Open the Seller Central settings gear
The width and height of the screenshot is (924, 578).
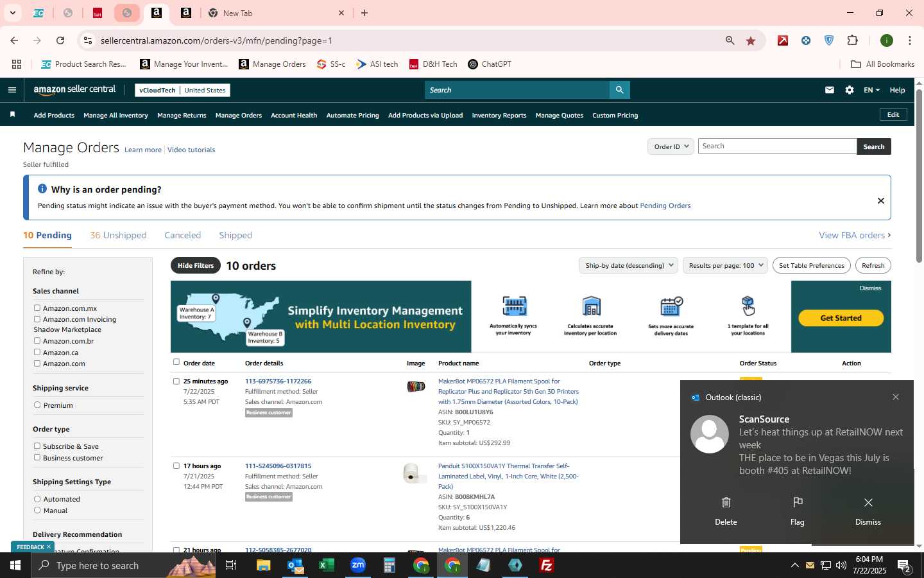(x=850, y=90)
